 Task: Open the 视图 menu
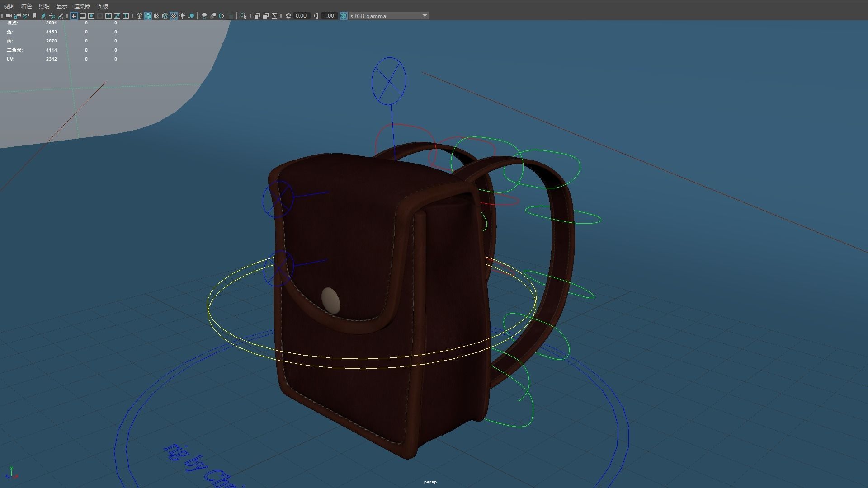[9, 6]
